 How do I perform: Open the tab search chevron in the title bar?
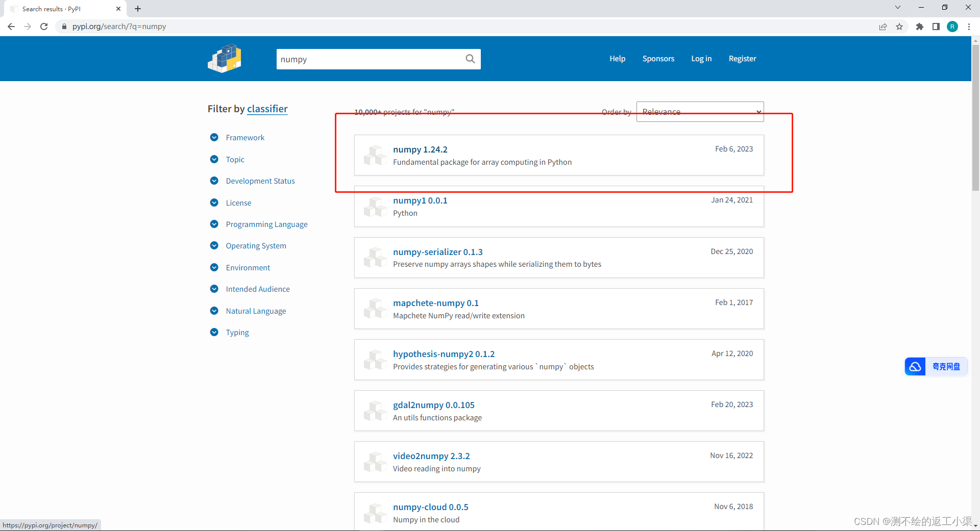point(898,7)
